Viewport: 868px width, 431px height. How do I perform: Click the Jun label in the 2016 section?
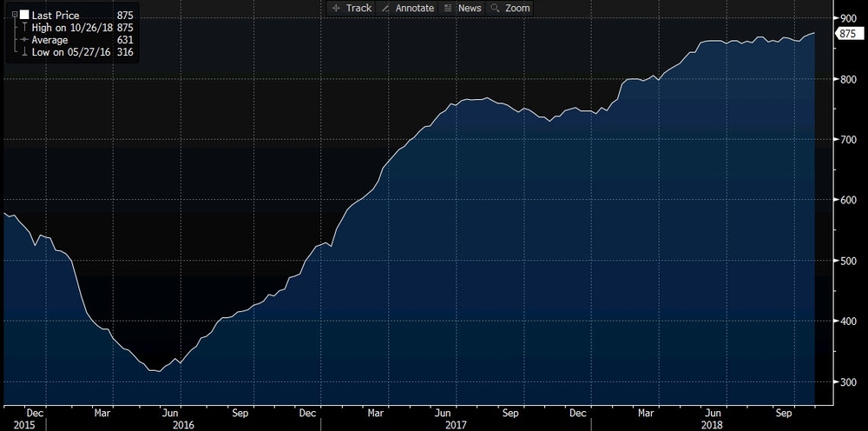(170, 414)
